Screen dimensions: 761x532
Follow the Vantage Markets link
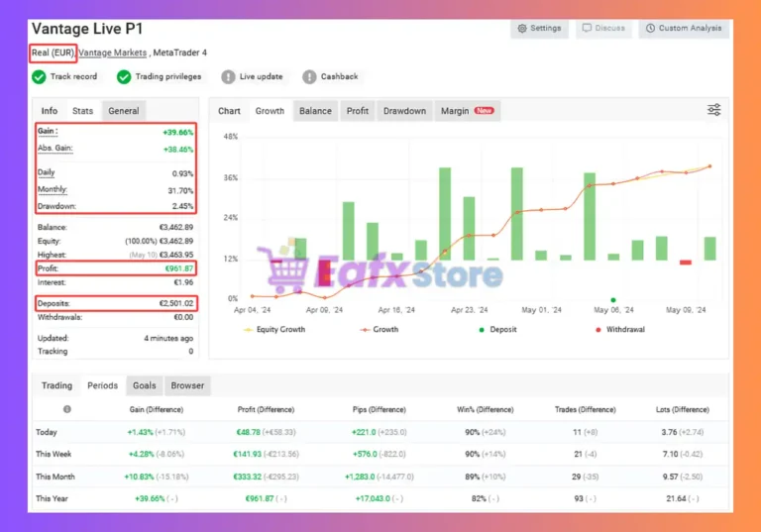[113, 53]
